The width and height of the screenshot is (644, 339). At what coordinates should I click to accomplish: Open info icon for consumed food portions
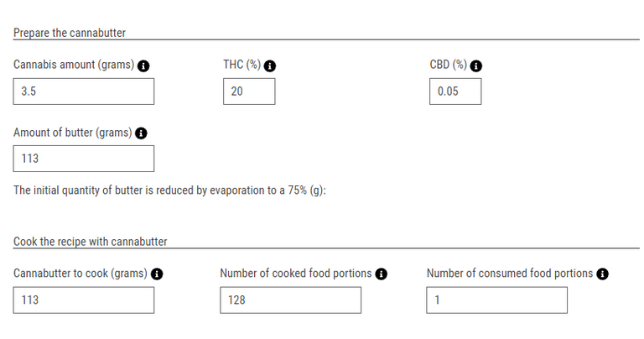pos(603,274)
